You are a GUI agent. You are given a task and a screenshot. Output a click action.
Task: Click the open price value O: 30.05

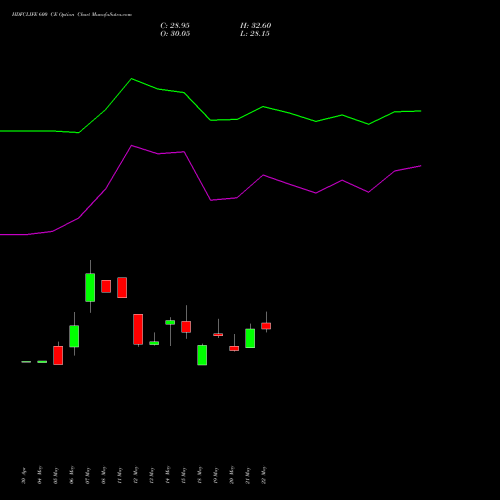pos(175,34)
